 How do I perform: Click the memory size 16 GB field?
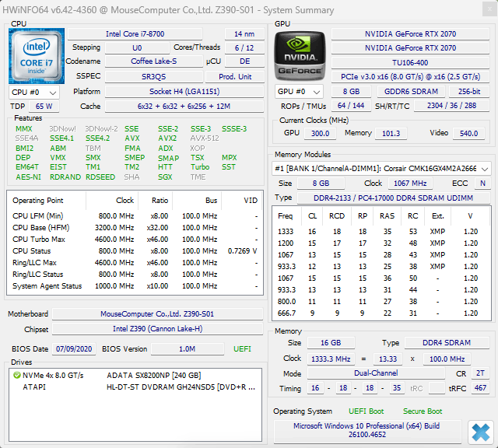click(x=331, y=343)
